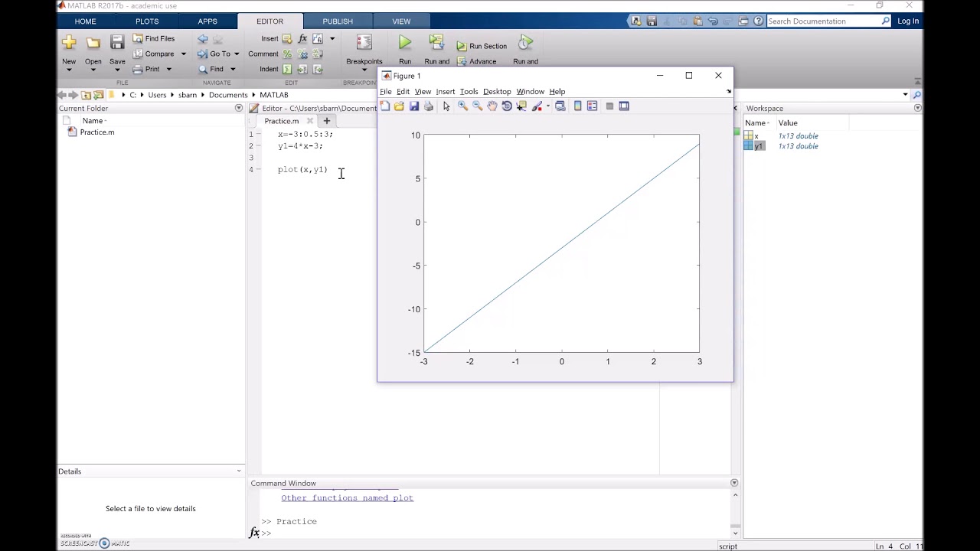Click the Help question mark icon
The image size is (980, 551).
pos(759,21)
